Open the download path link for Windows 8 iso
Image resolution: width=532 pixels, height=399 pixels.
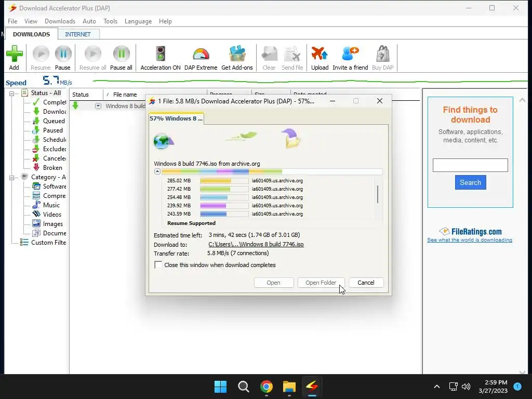pos(256,244)
